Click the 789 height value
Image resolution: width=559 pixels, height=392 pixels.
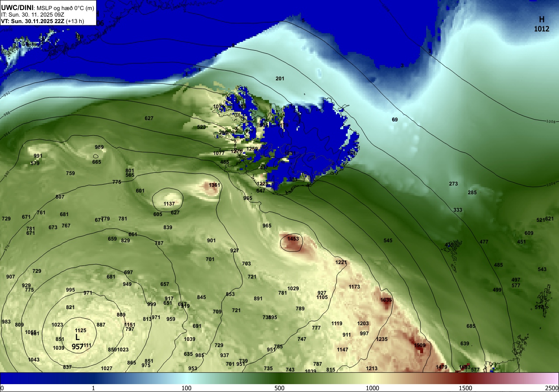pyautogui.click(x=300, y=309)
